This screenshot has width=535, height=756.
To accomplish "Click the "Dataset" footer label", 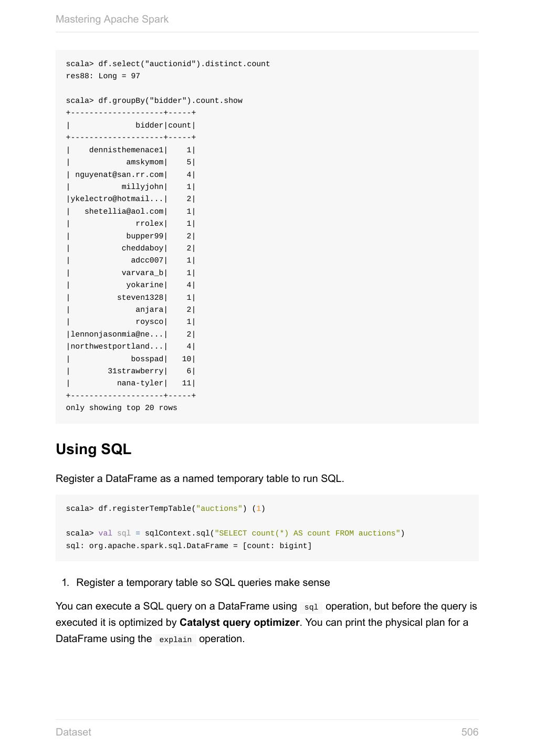I will tap(73, 732).
